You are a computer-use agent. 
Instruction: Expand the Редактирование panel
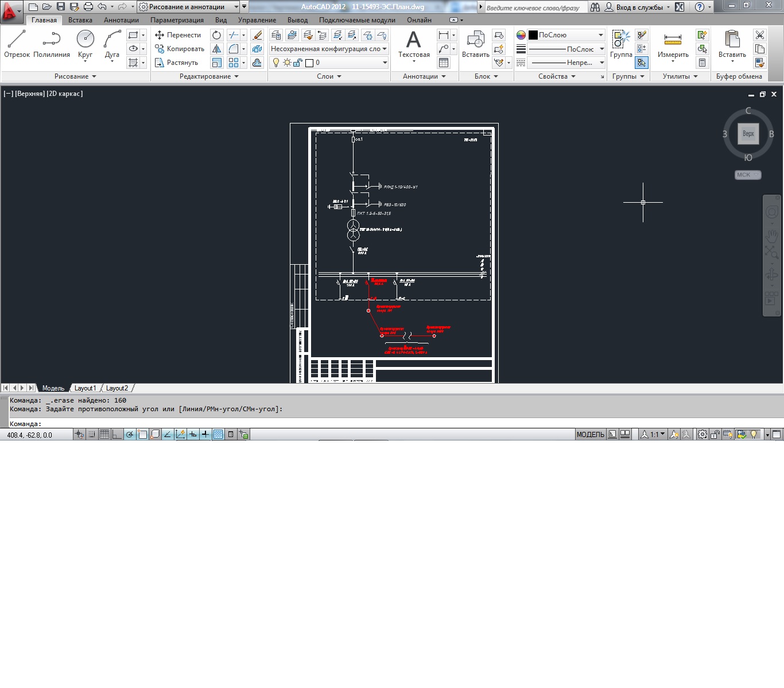click(x=209, y=76)
